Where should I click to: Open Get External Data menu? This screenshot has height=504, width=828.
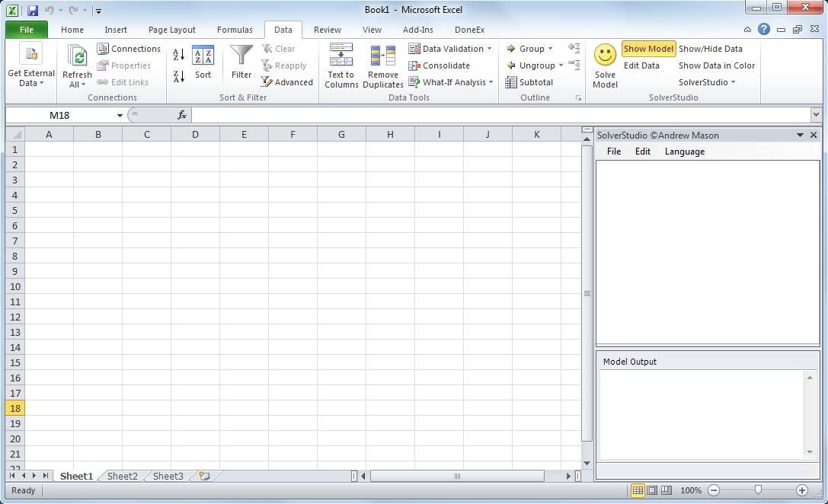[x=31, y=65]
